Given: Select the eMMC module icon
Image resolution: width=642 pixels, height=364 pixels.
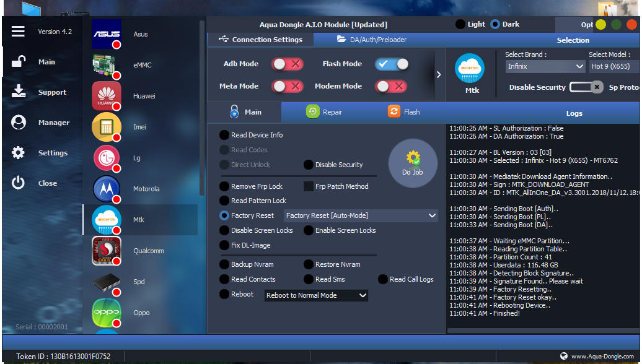Looking at the screenshot, I should coord(107,65).
